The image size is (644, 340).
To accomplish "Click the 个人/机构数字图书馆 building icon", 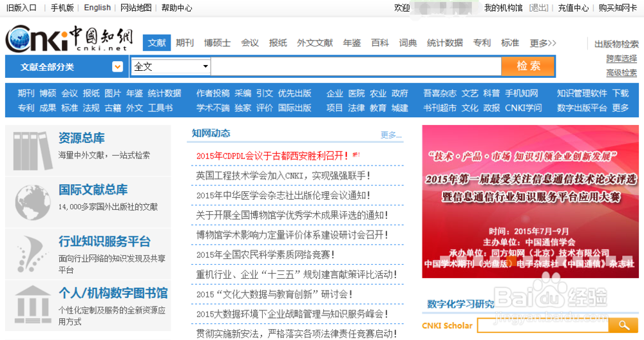I will click(x=33, y=305).
